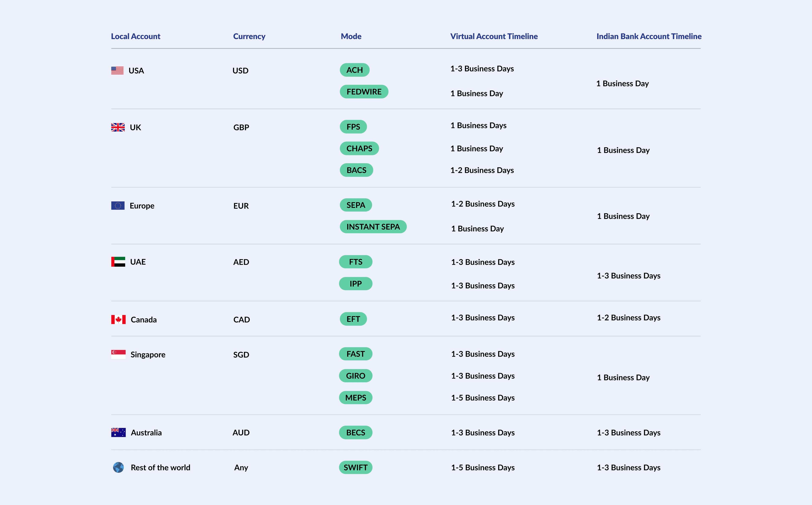The width and height of the screenshot is (812, 505).
Task: Click the BECS badge for Australia
Action: [355, 433]
